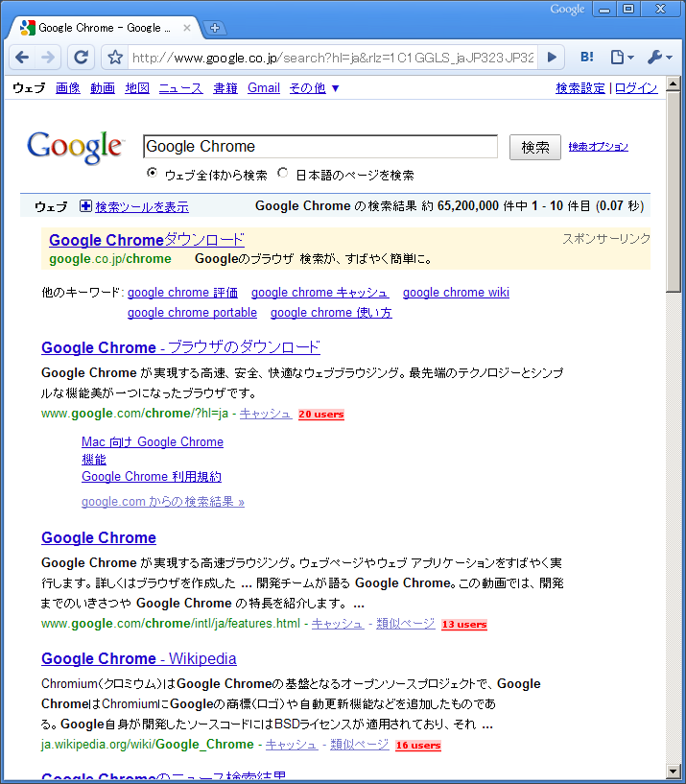Click the google chrome 評価 keyword
Viewport: 686px width, 784px height.
pos(182,292)
